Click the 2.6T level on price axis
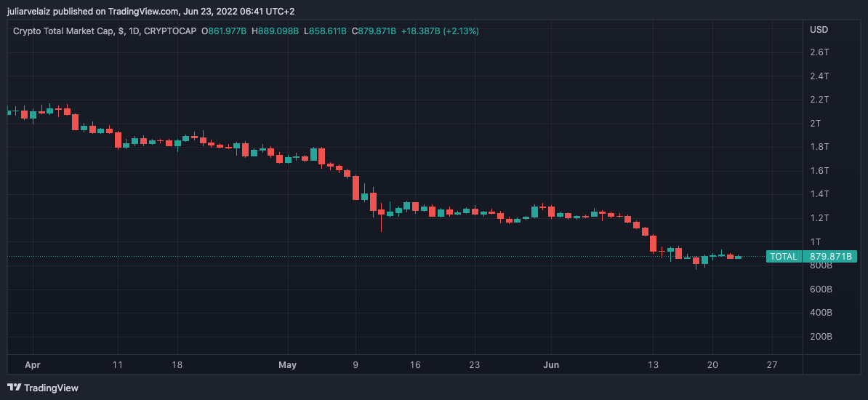 [819, 52]
